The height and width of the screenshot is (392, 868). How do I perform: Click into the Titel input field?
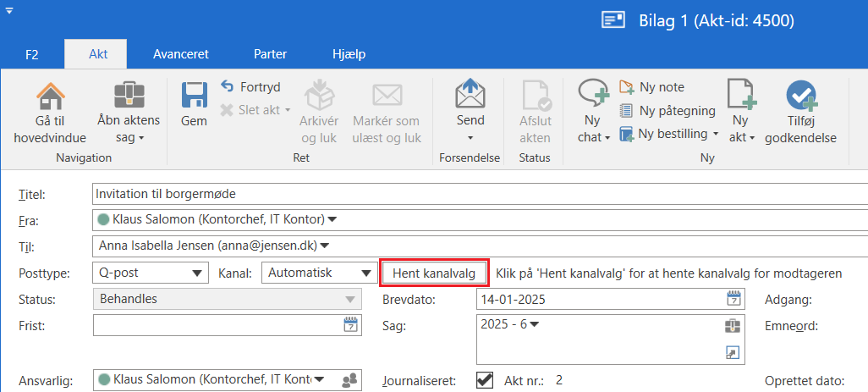[x=474, y=194]
